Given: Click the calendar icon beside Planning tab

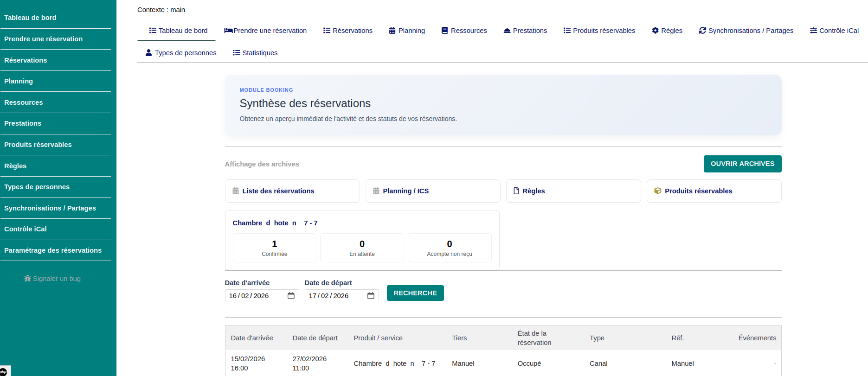Looking at the screenshot, I should click(392, 31).
